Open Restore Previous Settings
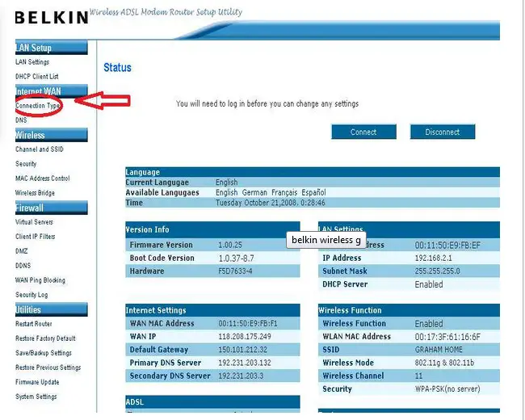 click(x=48, y=367)
